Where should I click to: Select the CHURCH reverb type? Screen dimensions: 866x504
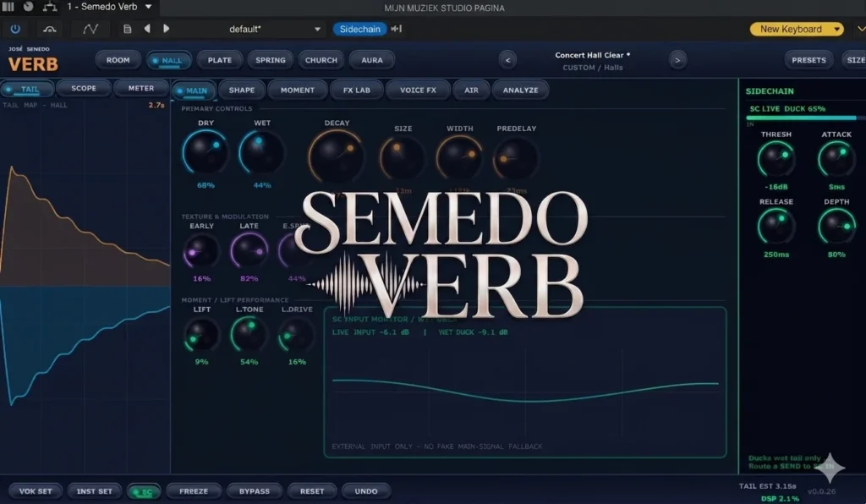point(321,60)
